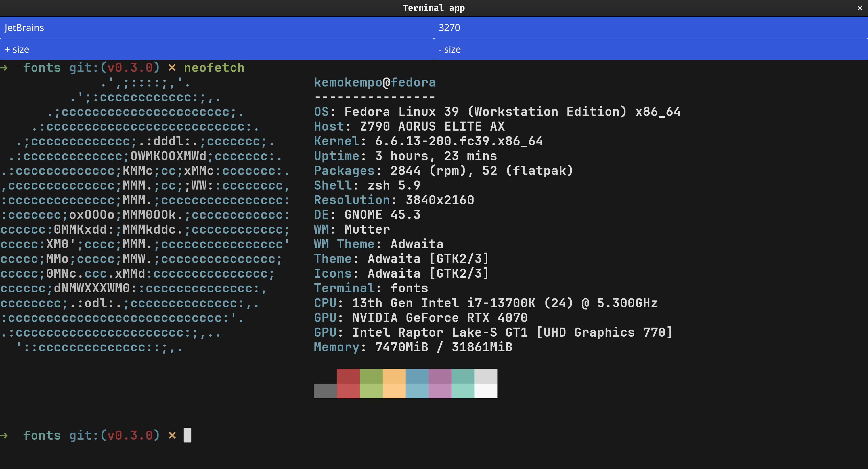868x469 pixels.
Task: Click the terminal cursor block at bottom prompt
Action: pos(187,435)
